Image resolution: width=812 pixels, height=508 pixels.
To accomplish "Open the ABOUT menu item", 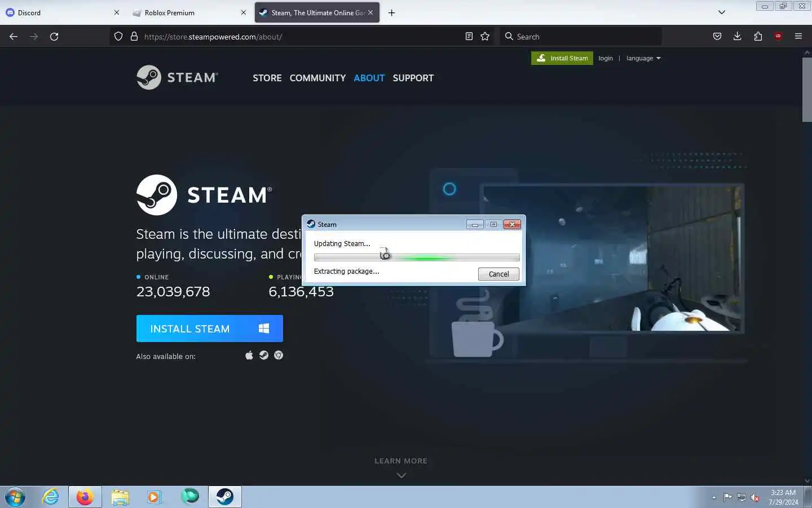I will [369, 78].
